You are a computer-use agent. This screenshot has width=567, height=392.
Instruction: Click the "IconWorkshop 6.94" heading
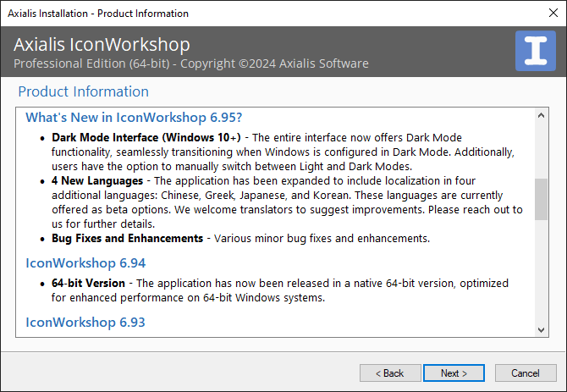coord(85,263)
